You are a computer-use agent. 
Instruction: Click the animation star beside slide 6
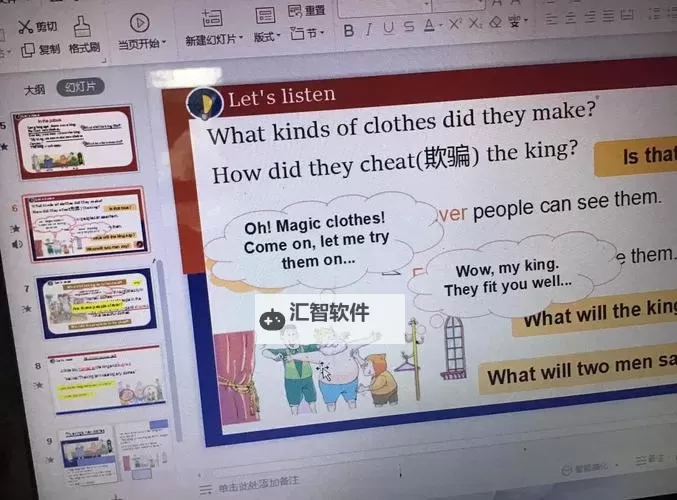(x=15, y=228)
